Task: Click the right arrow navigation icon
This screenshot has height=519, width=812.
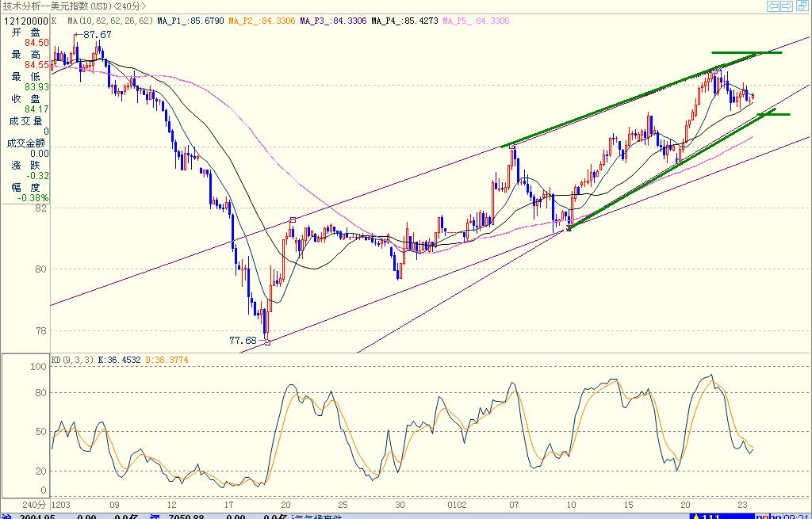Action: pyautogui.click(x=787, y=6)
